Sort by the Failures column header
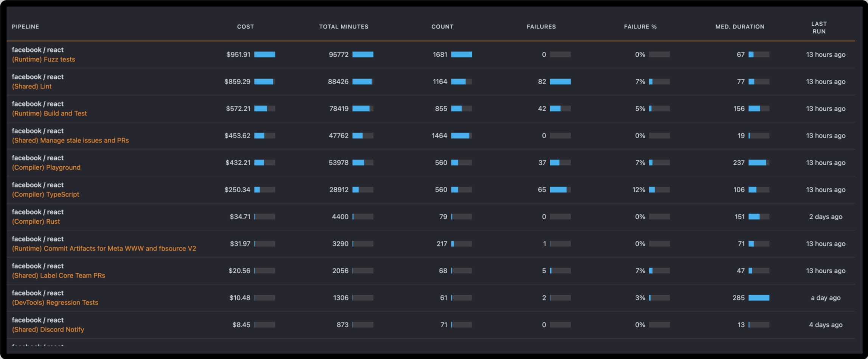This screenshot has height=359, width=868. tap(541, 27)
